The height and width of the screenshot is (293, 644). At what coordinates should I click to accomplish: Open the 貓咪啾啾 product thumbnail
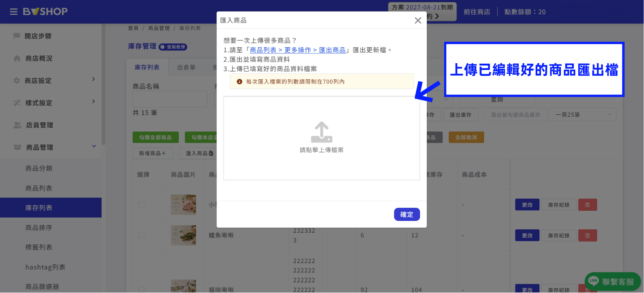click(x=183, y=287)
